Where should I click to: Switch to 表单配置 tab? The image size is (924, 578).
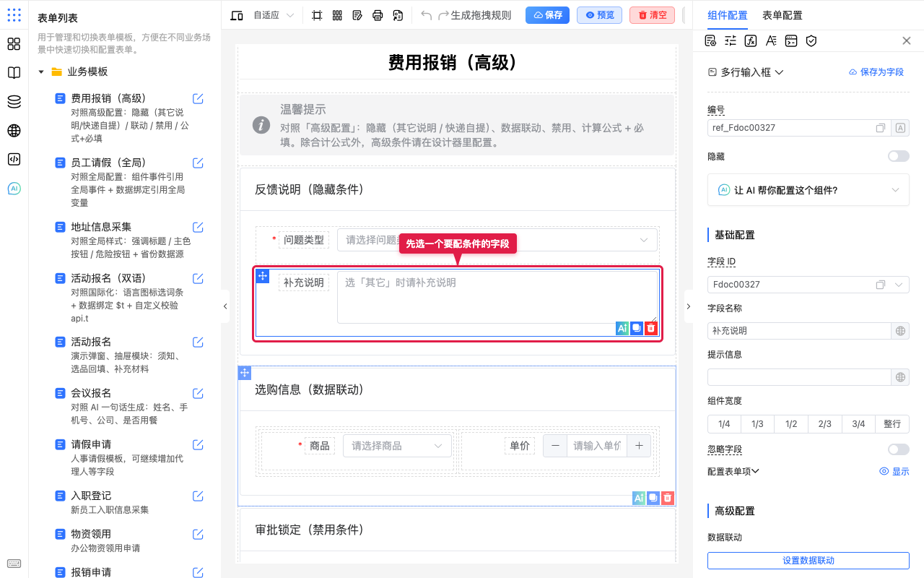(x=783, y=15)
